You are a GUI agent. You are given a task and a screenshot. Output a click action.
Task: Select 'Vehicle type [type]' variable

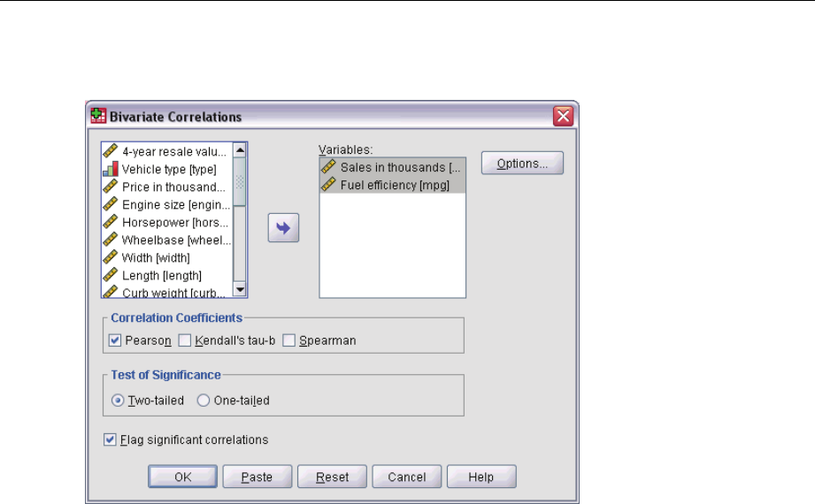(x=167, y=169)
